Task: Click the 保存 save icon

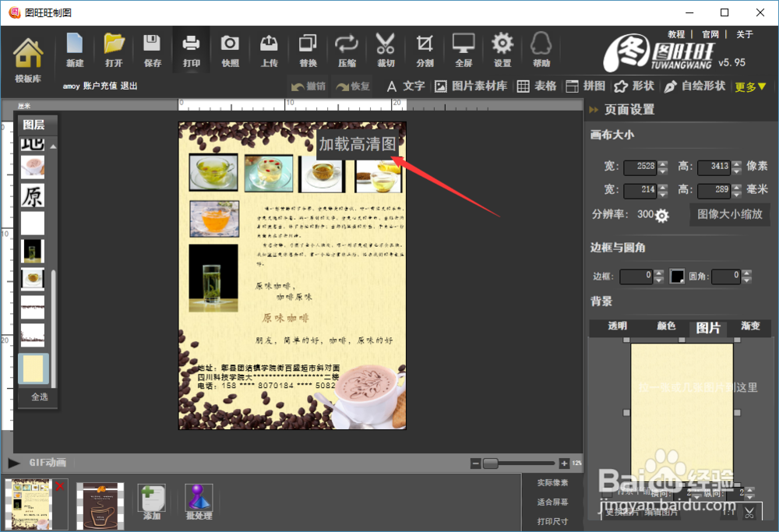Action: tap(153, 50)
